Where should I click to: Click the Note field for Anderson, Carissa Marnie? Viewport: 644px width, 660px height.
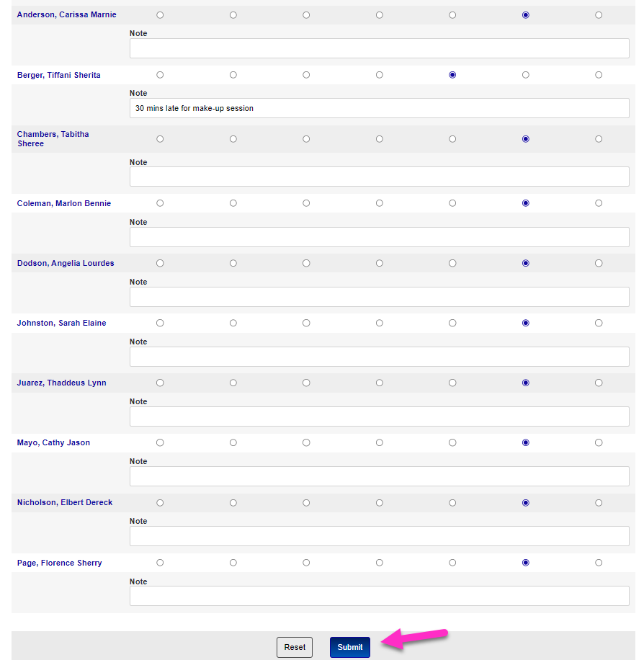point(379,48)
